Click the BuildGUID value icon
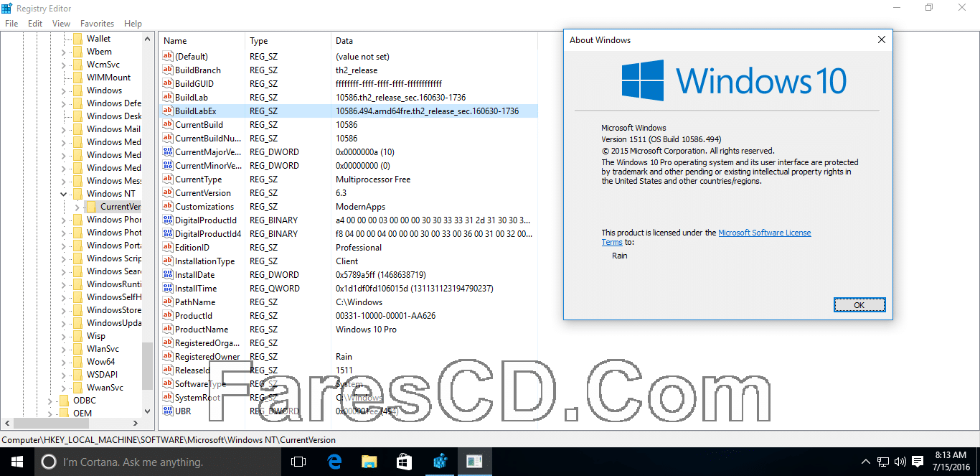 point(168,84)
